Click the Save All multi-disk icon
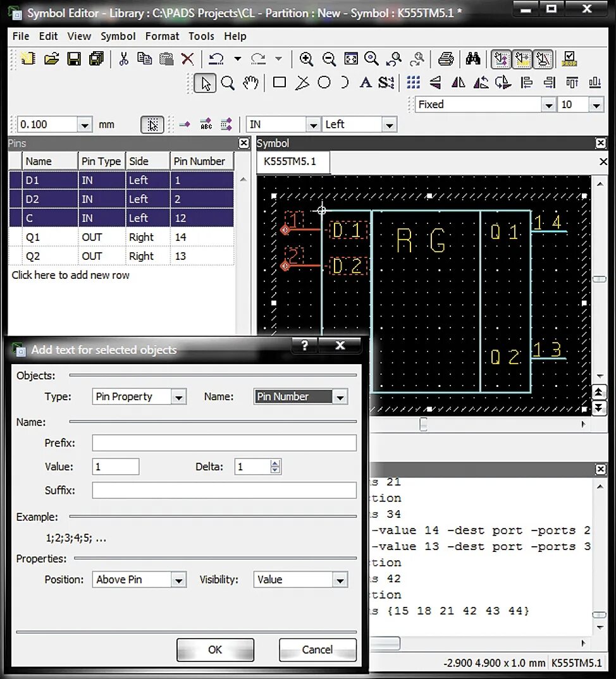The image size is (616, 679). [x=96, y=58]
